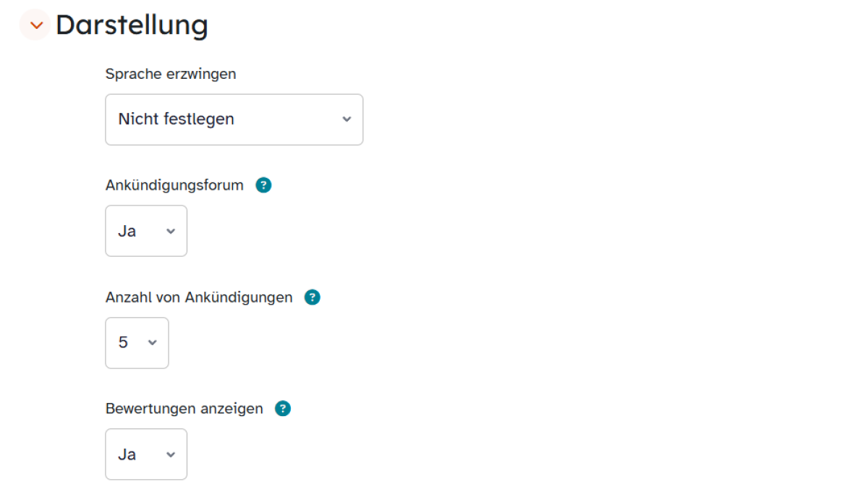Click Ja value under Bewertungen anzeigen
Viewport: 868px width, 495px height.
click(x=127, y=454)
